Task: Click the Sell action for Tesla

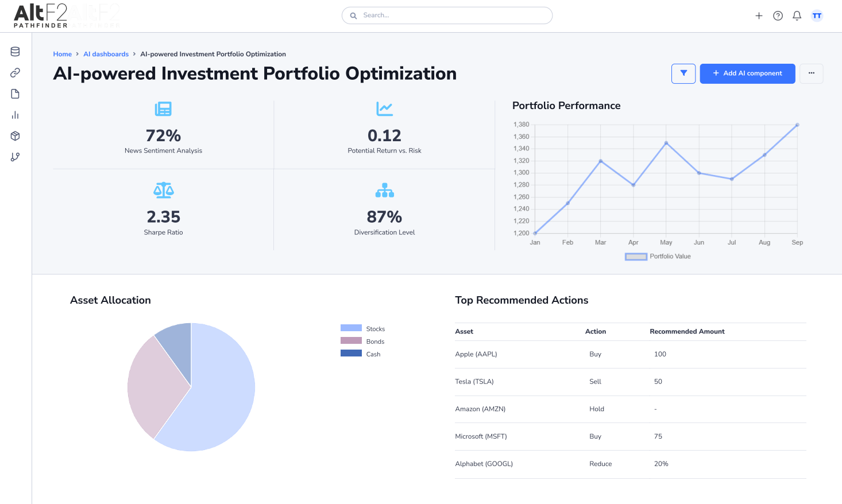Action: pyautogui.click(x=595, y=382)
